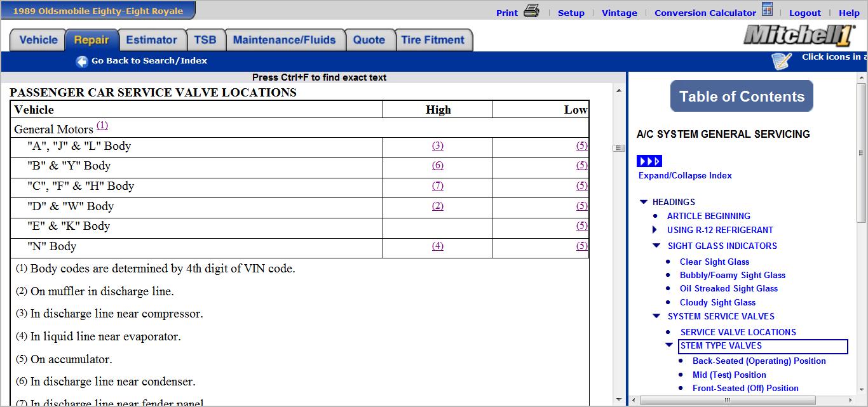Go to the Maintenance/Fluids tab
This screenshot has width=868, height=407.
[285, 40]
